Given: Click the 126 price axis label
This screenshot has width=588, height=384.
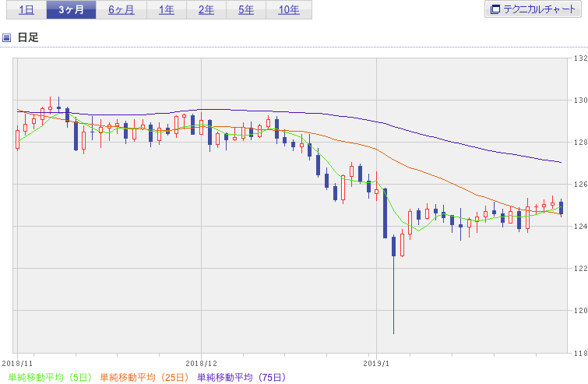Looking at the screenshot, I should pos(580,184).
